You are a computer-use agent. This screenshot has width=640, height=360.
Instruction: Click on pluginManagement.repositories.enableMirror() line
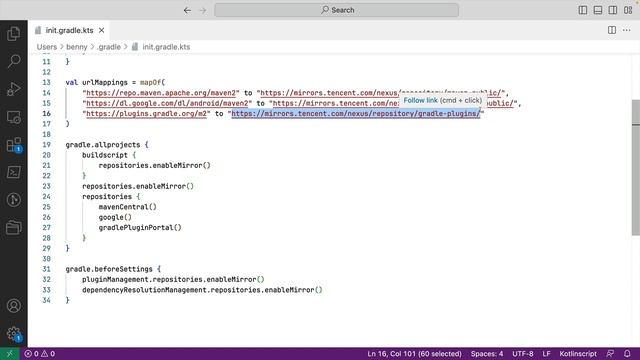[x=173, y=280]
